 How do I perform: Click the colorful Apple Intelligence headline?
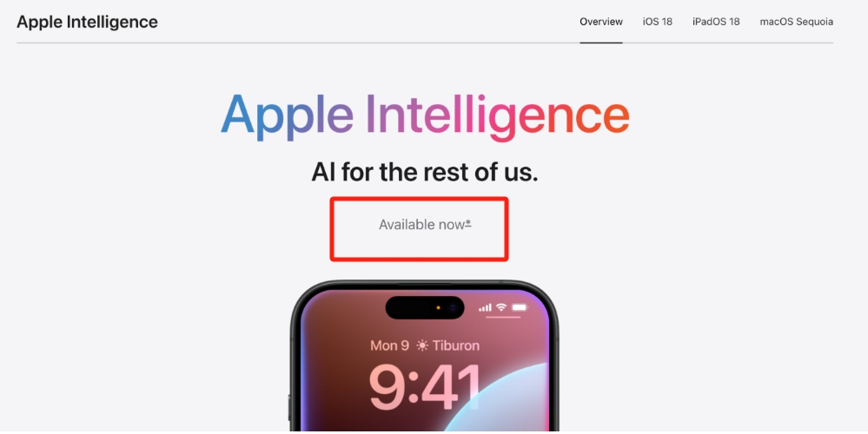(x=425, y=115)
